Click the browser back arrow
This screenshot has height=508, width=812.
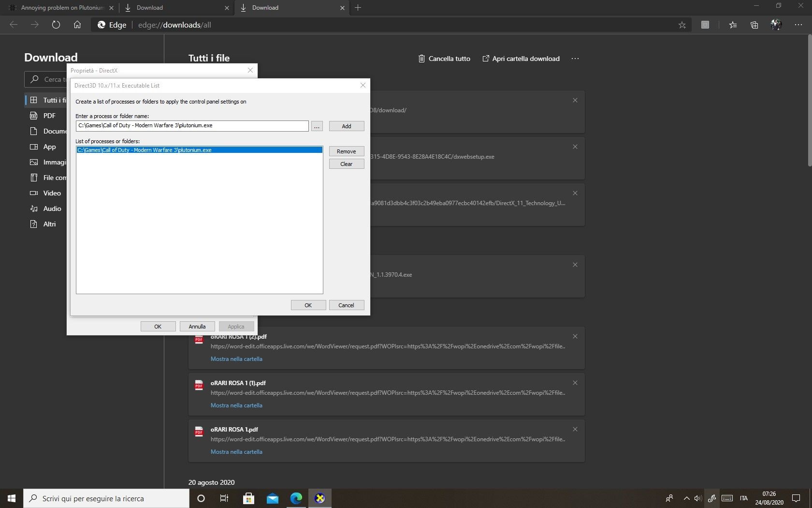[14, 25]
